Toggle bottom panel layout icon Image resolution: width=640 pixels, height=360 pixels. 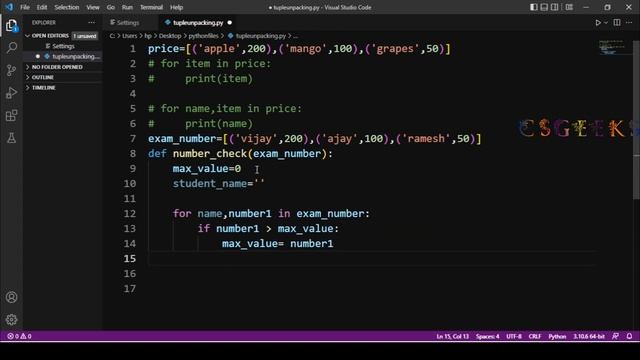point(544,7)
